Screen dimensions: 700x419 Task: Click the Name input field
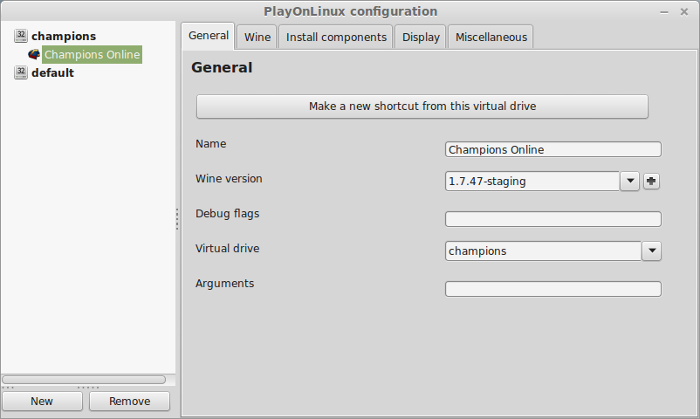tap(553, 149)
